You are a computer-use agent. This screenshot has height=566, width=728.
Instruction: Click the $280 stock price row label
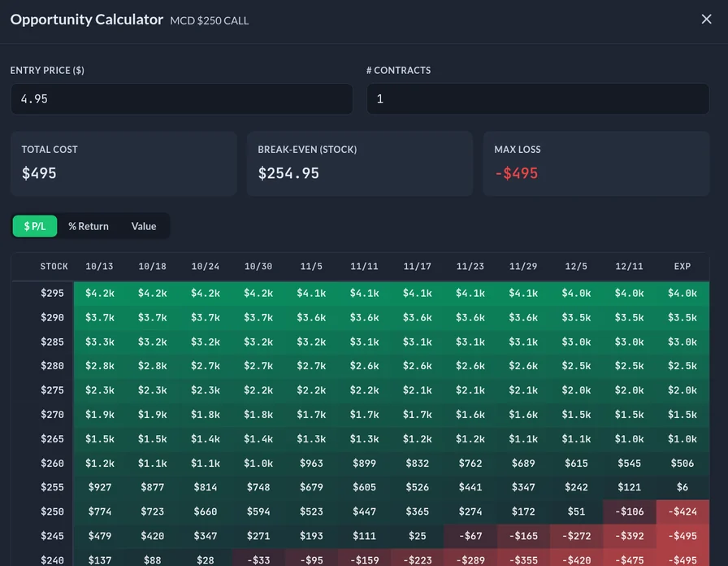tap(52, 366)
